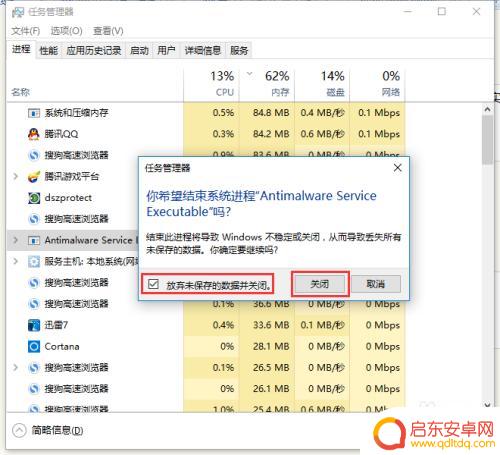
Task: Click 简略信息(D) link
Action: (57, 430)
